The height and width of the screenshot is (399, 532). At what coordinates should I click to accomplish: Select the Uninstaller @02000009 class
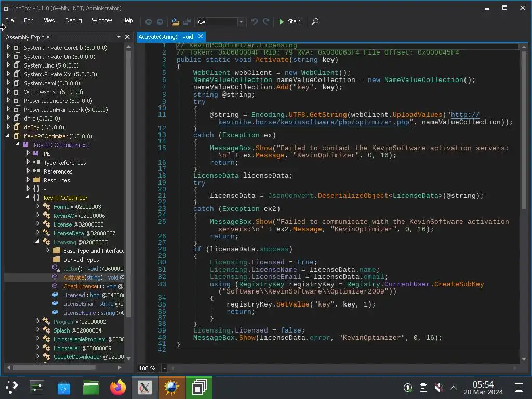pos(82,348)
